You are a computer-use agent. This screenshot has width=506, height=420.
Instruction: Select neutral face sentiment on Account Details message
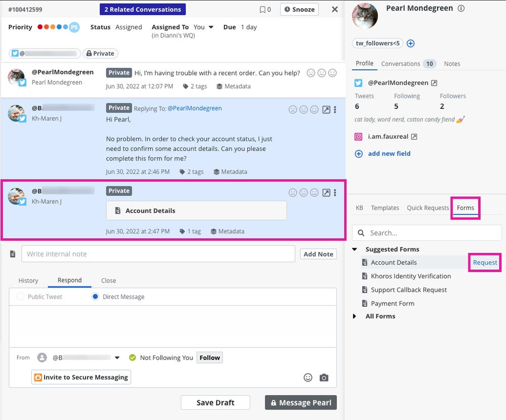(304, 193)
